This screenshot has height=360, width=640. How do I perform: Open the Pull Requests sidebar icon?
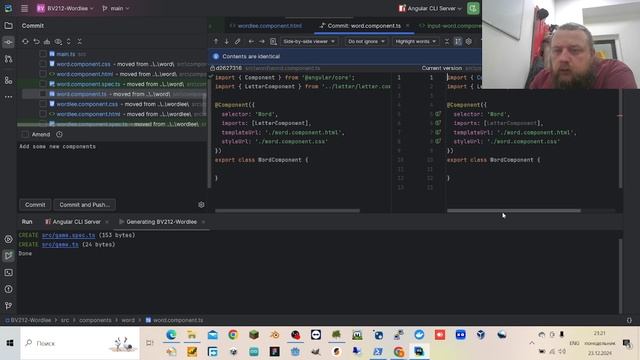8,59
